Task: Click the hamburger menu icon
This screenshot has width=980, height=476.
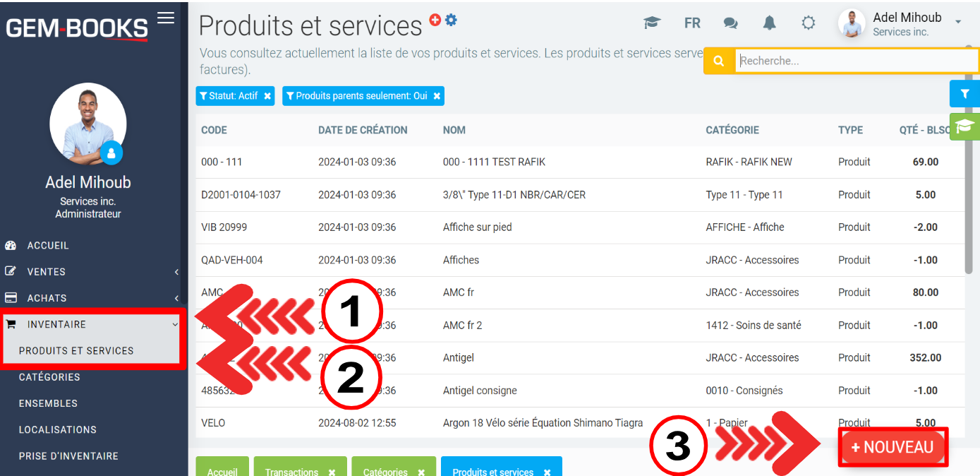Action: [166, 18]
